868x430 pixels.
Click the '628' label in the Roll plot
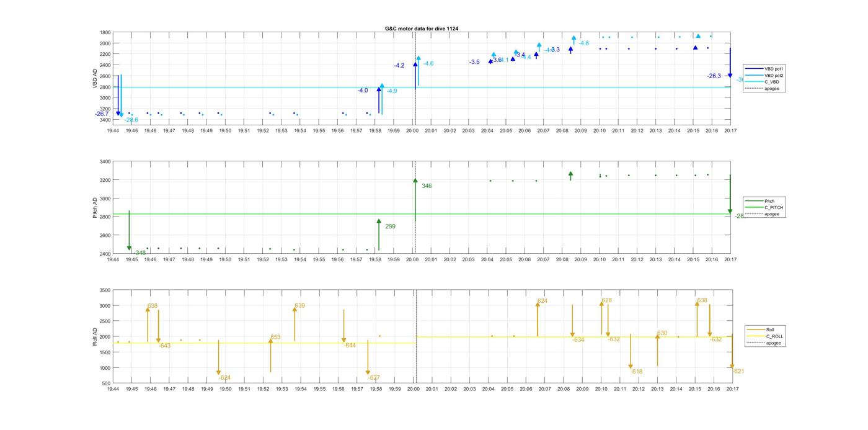607,300
